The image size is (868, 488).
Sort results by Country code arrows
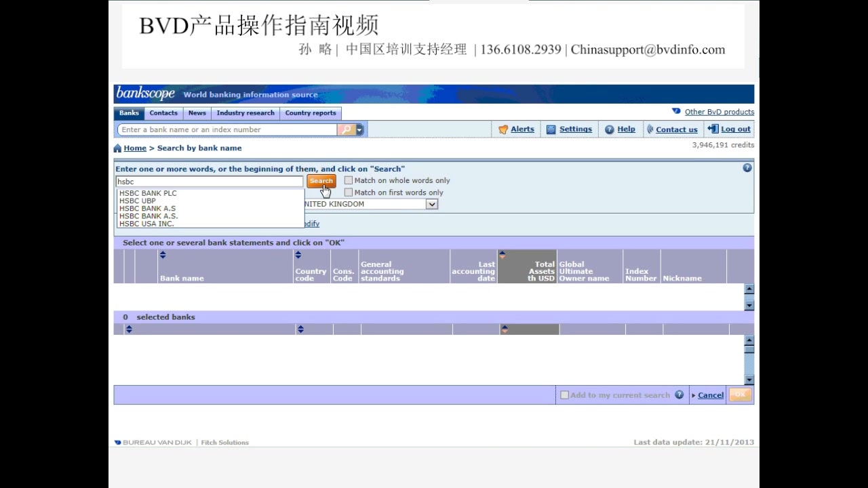[x=298, y=255]
